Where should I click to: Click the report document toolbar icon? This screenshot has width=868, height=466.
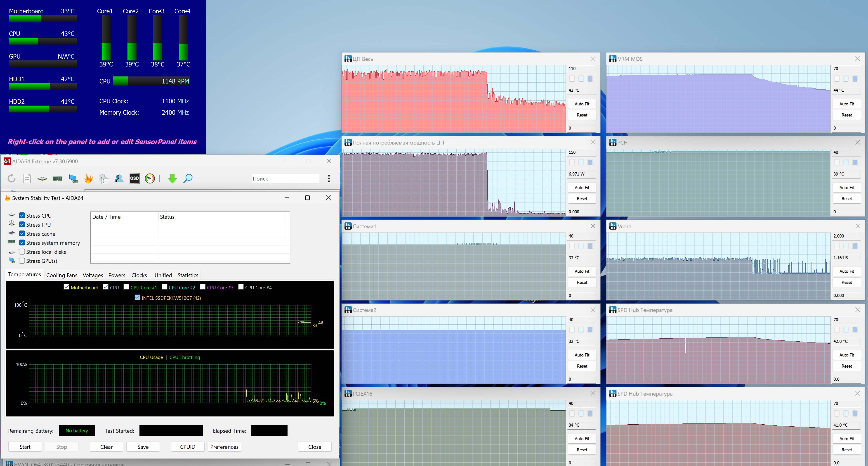[x=27, y=178]
